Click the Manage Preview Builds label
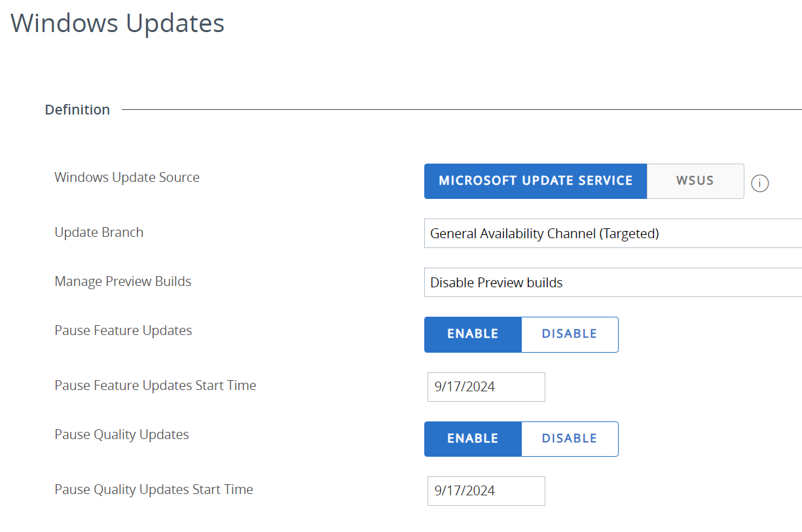802x532 pixels. (123, 281)
